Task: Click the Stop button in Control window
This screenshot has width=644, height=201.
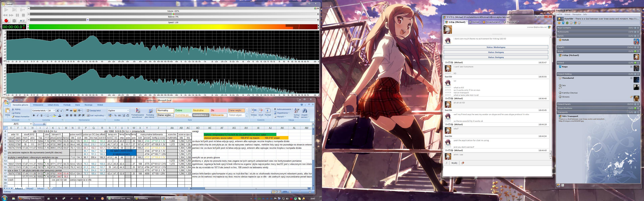Action: [23, 15]
